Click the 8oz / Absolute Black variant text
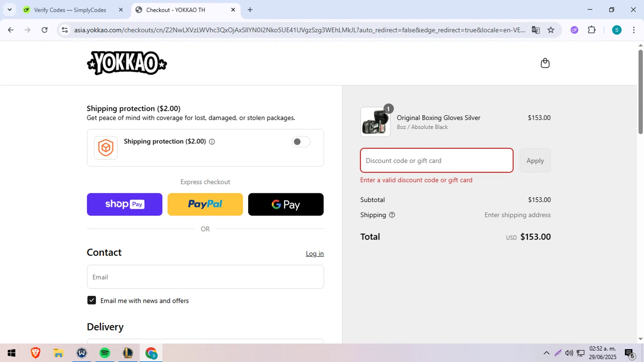 tap(422, 127)
